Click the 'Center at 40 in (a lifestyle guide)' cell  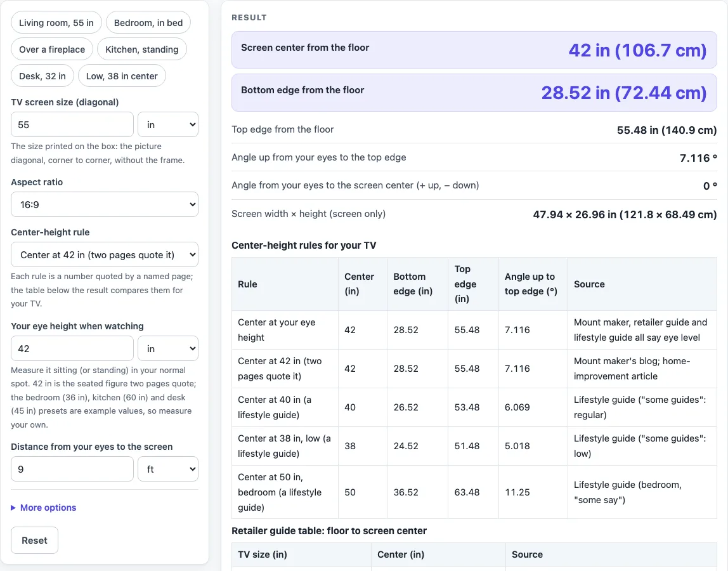click(x=285, y=407)
